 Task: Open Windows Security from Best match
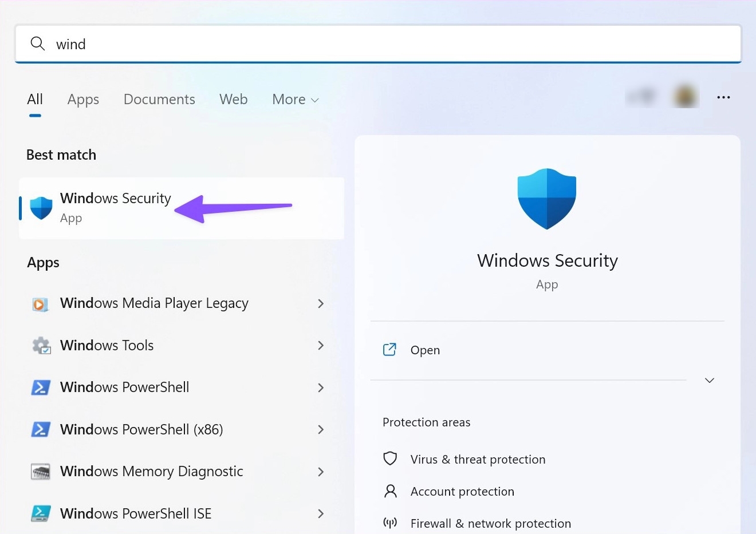pyautogui.click(x=115, y=207)
